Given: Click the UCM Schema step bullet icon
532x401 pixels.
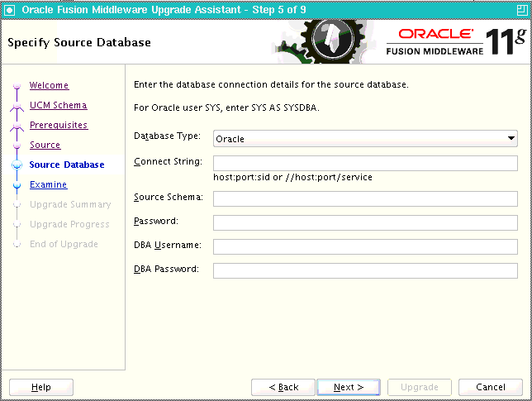Looking at the screenshot, I should pyautogui.click(x=17, y=107).
